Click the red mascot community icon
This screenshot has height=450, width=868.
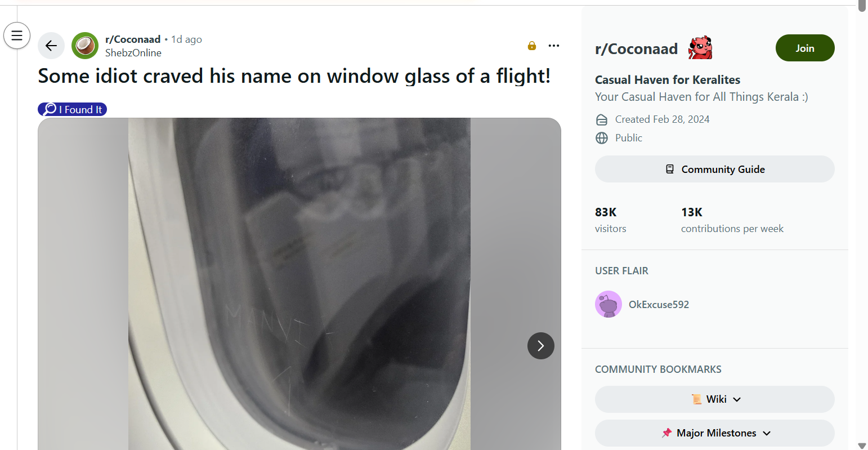tap(700, 48)
